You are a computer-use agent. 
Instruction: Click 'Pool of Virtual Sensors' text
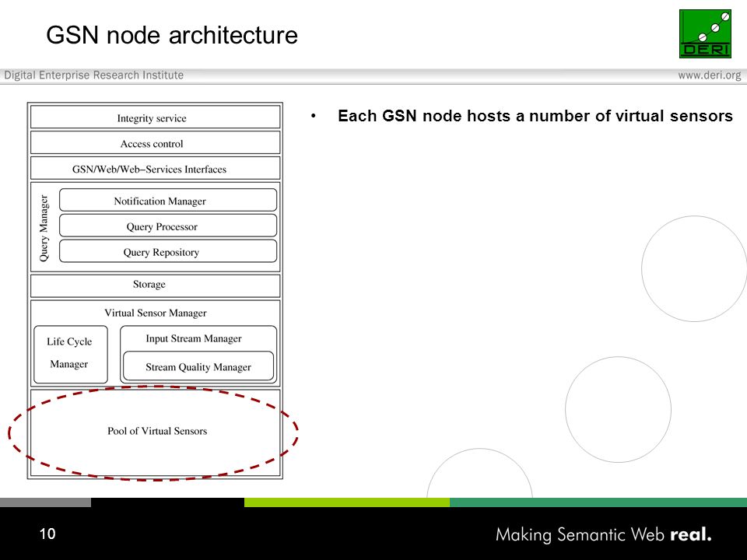[x=157, y=431]
